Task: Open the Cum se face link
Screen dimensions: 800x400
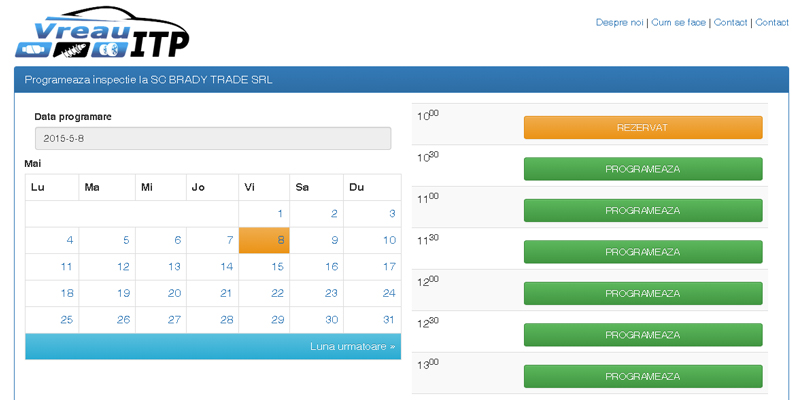Action: tap(679, 22)
